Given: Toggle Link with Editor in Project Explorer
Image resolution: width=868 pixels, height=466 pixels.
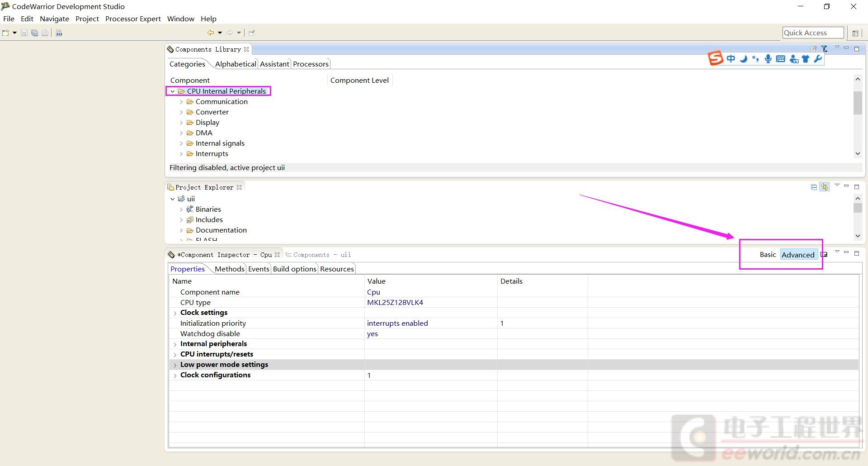Looking at the screenshot, I should pos(825,187).
